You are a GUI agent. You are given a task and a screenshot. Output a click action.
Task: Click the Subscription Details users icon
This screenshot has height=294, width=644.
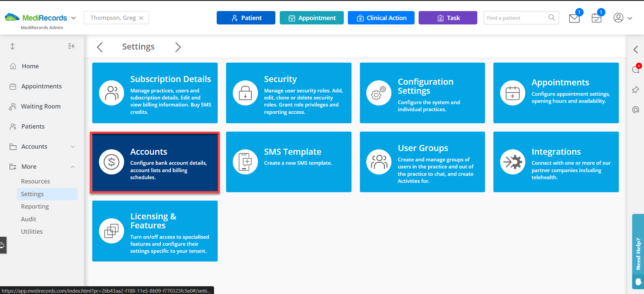point(112,93)
